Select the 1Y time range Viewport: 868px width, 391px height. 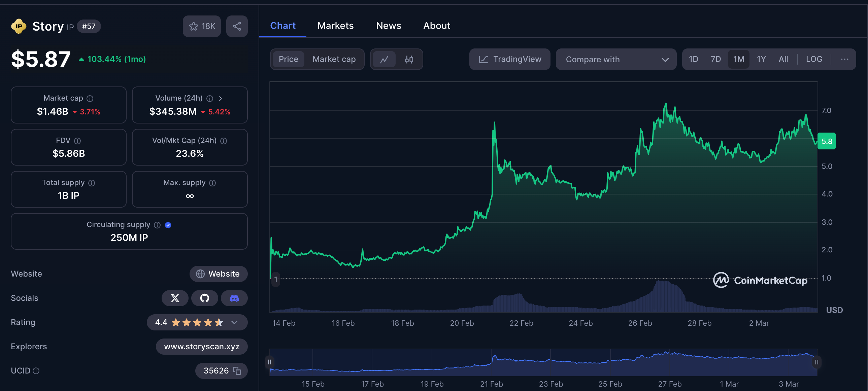click(x=761, y=59)
